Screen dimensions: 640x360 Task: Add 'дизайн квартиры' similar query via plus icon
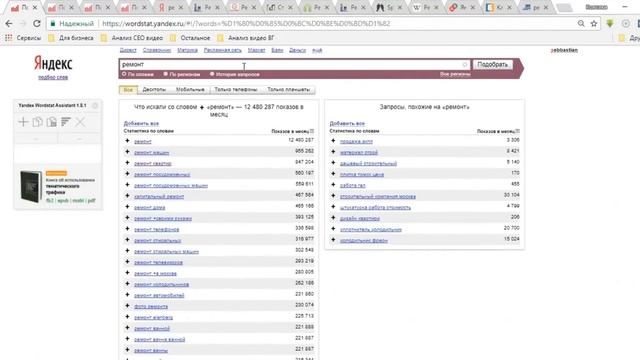(x=333, y=218)
